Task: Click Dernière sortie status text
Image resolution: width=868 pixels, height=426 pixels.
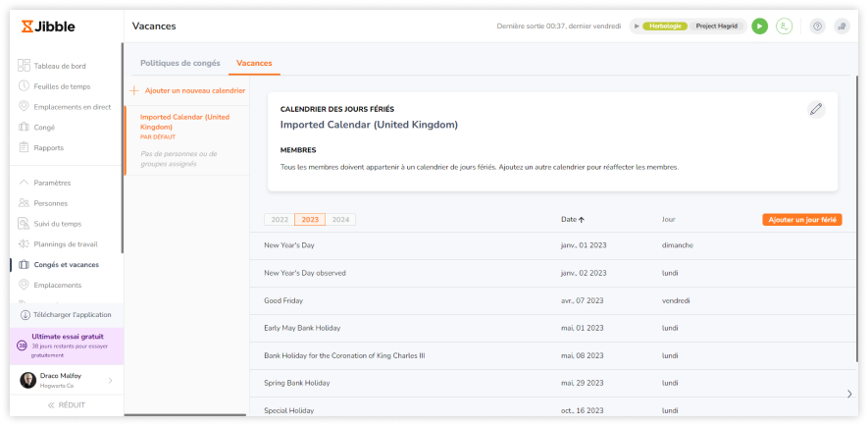Action: 558,27
